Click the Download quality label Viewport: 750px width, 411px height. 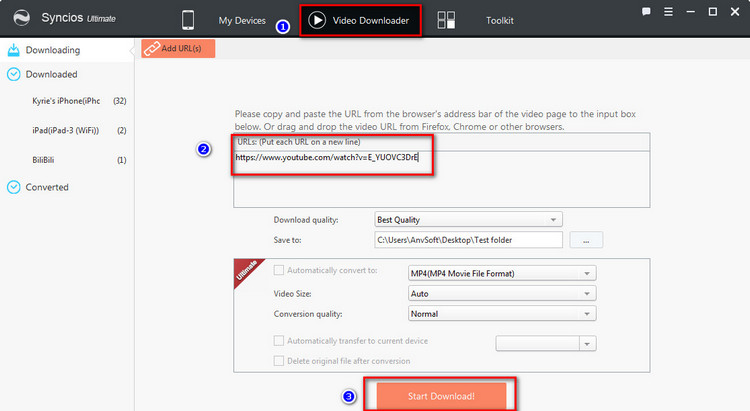tap(306, 220)
